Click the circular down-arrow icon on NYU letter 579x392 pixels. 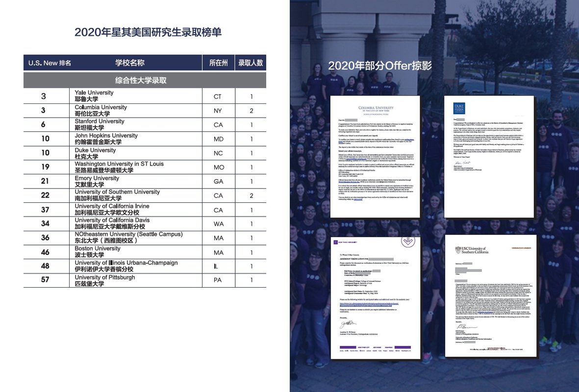[x=408, y=241]
